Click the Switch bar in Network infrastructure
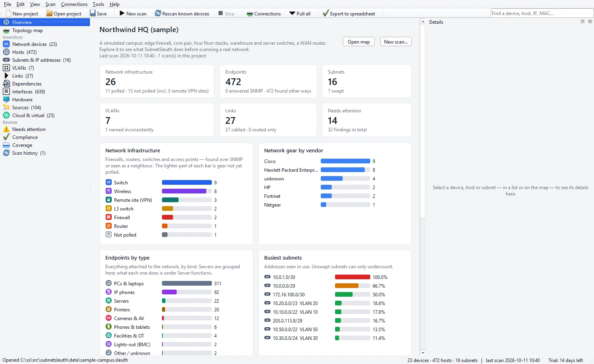 [187, 183]
